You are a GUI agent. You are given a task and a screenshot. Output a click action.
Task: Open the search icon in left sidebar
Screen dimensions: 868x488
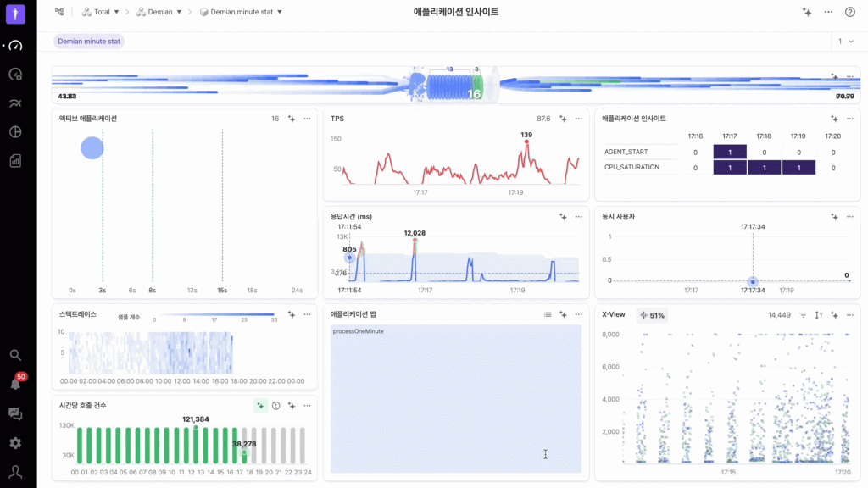click(15, 355)
